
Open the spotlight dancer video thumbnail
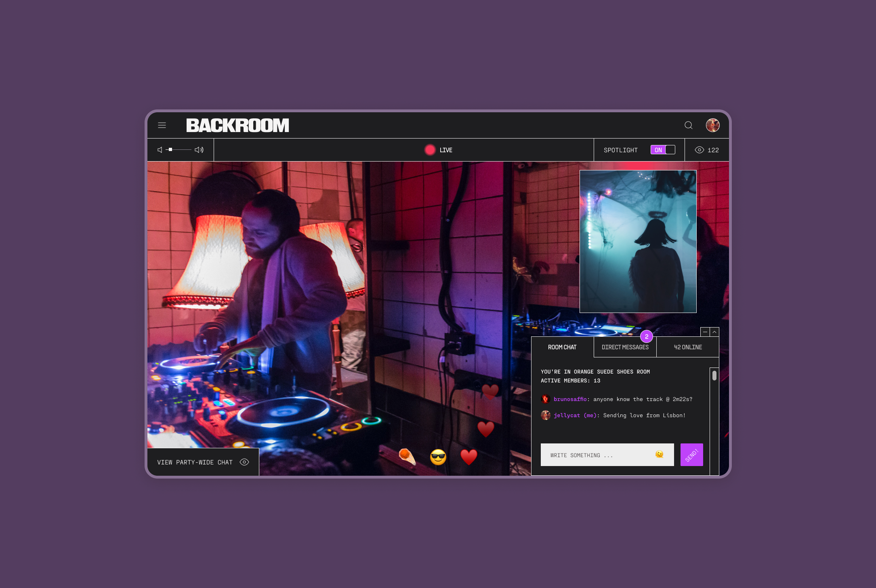[638, 241]
